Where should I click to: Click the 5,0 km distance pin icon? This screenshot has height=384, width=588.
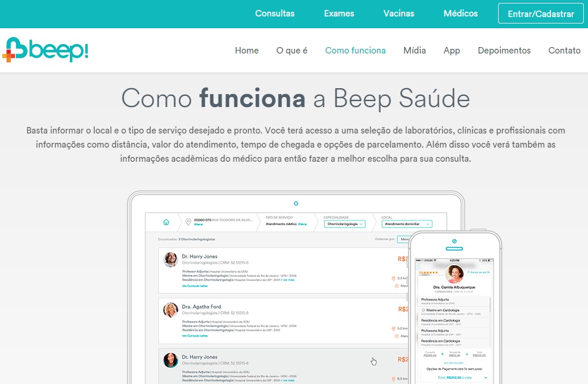[x=392, y=329]
